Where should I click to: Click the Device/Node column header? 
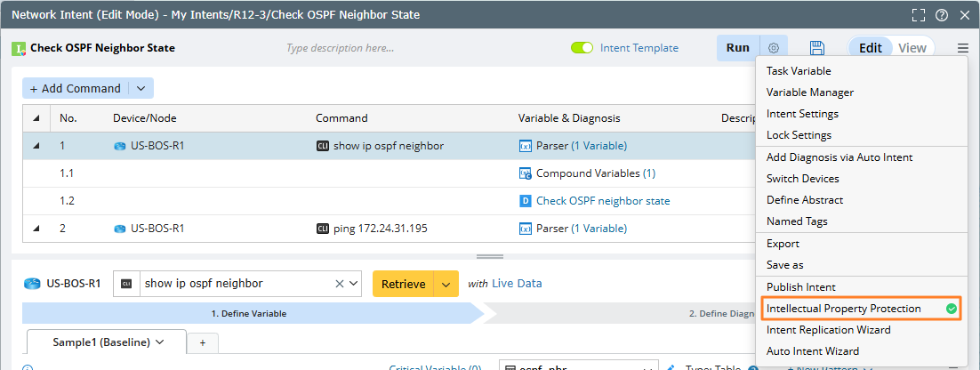pos(142,118)
